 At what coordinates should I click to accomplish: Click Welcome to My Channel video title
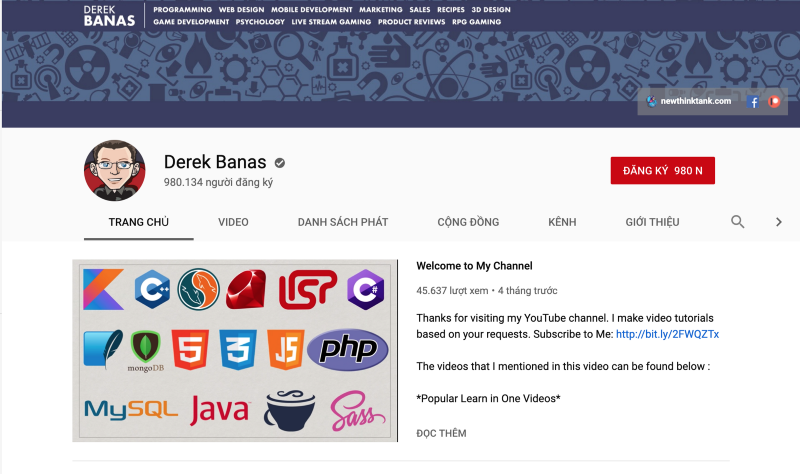474,266
